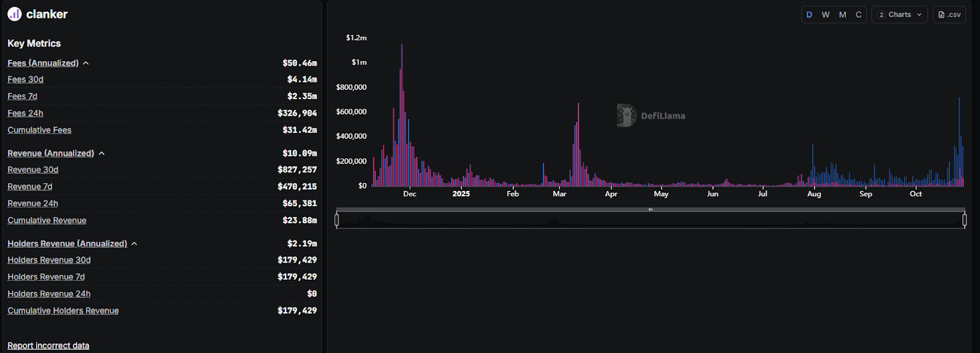Open the Charts dropdown selector
This screenshot has width=980, height=353.
pos(899,15)
